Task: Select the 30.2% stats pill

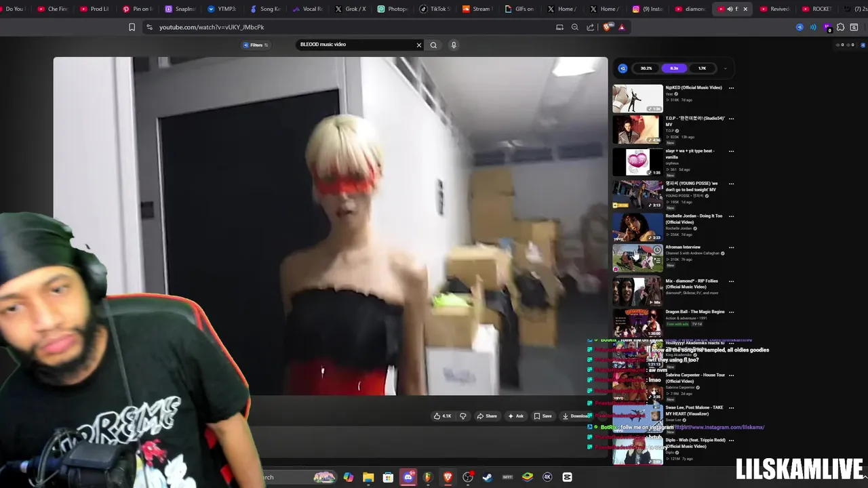Action: (x=645, y=68)
